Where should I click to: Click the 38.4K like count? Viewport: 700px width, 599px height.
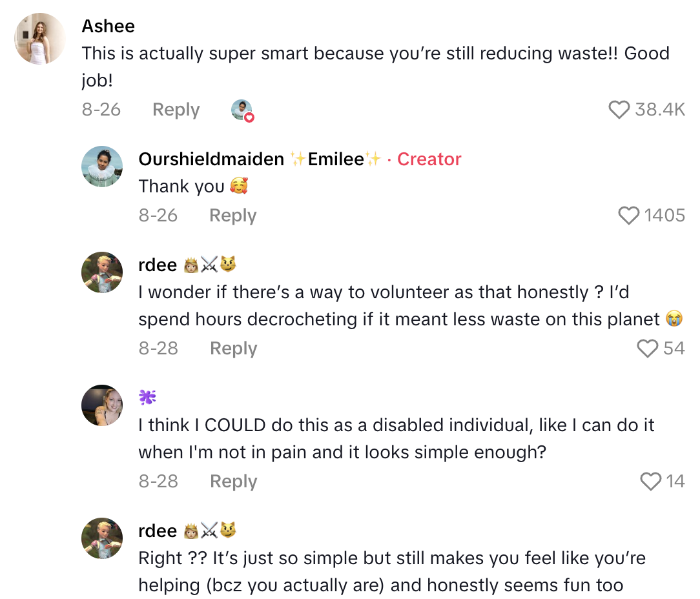(x=659, y=110)
